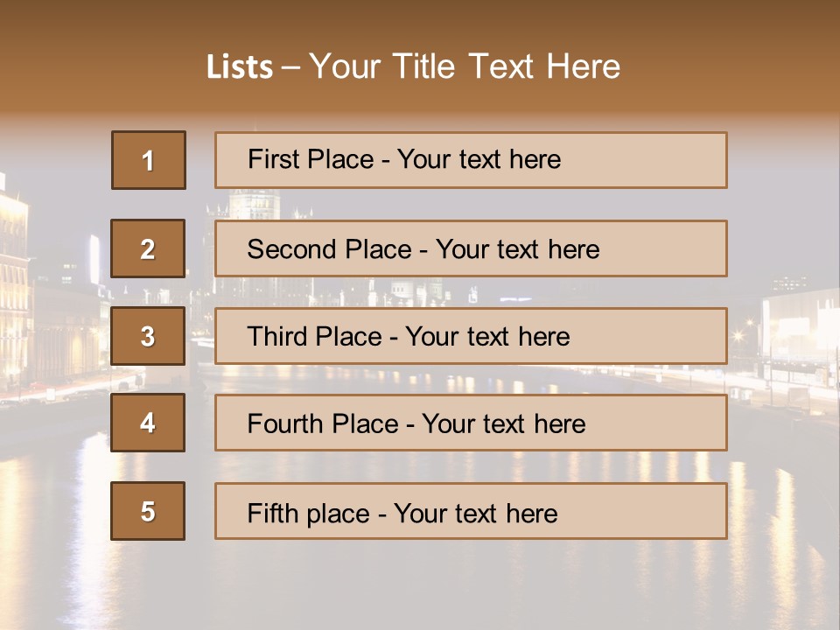Image resolution: width=840 pixels, height=630 pixels.
Task: Click the number 4 box
Action: (x=148, y=423)
